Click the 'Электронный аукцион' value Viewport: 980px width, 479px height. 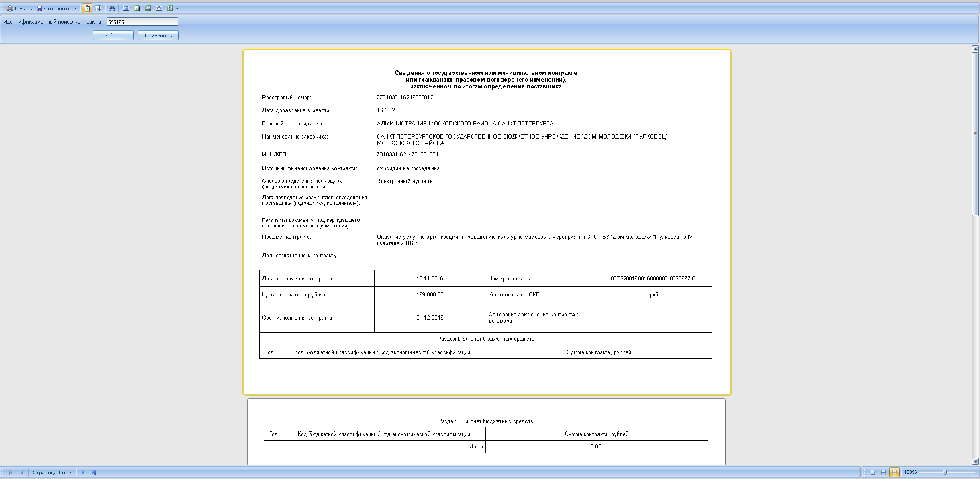(x=404, y=181)
